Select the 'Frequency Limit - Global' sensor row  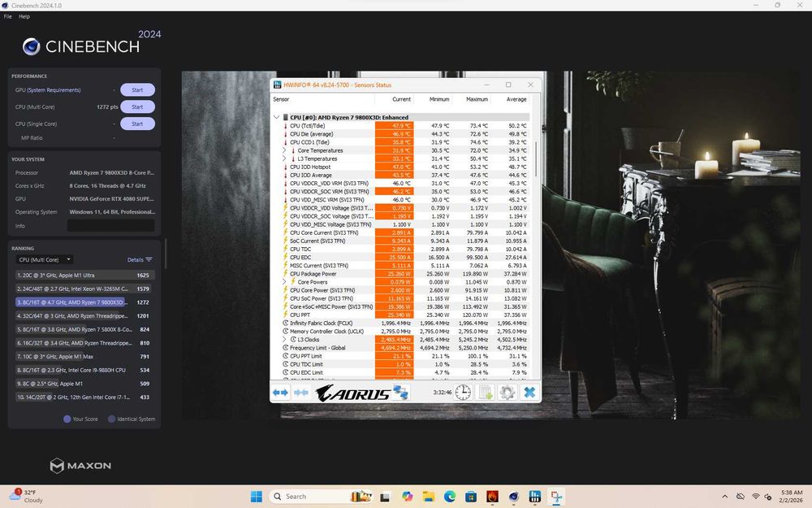(400, 348)
